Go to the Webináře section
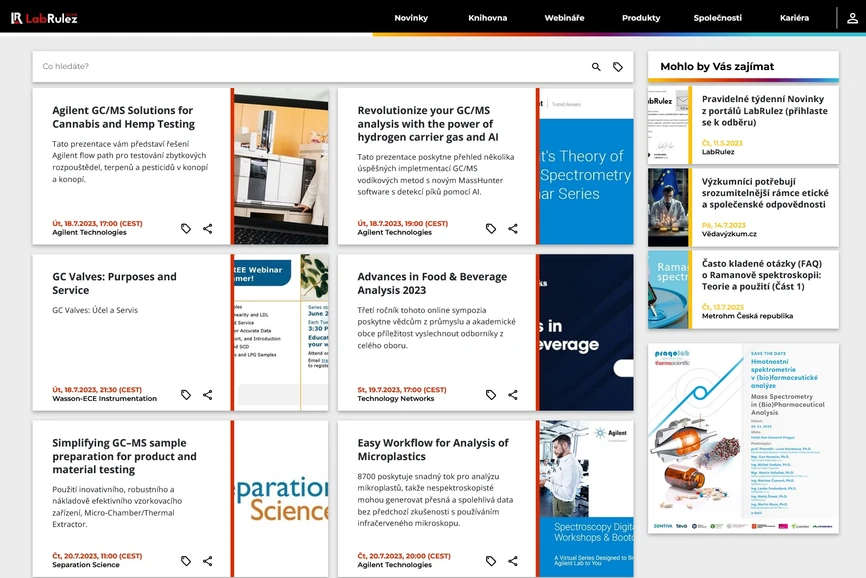 (x=564, y=18)
